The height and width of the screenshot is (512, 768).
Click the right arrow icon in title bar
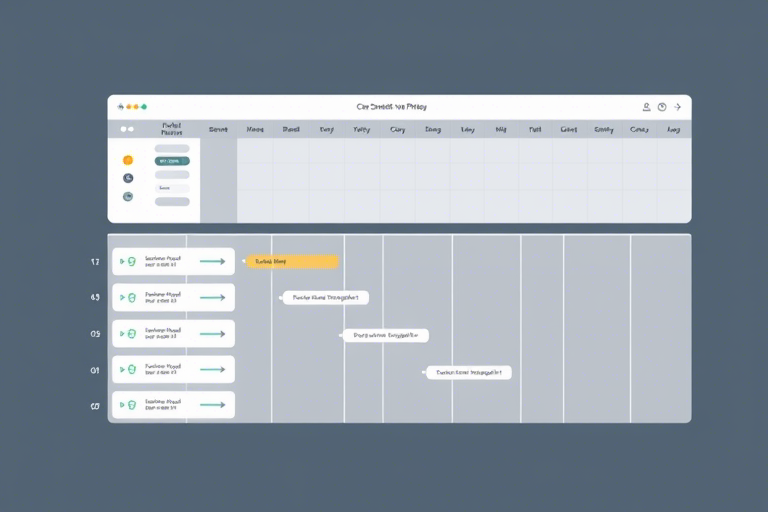(x=677, y=107)
